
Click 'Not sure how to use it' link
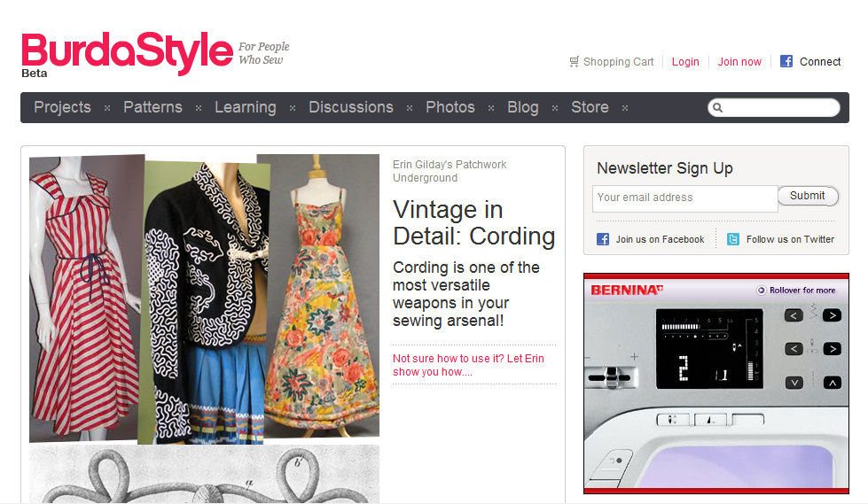(x=468, y=365)
